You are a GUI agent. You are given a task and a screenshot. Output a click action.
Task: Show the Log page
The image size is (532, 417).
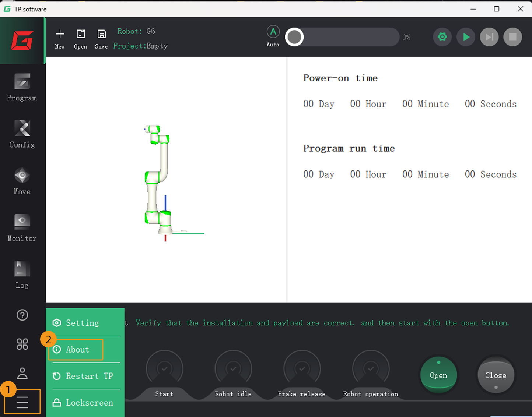[x=22, y=275]
